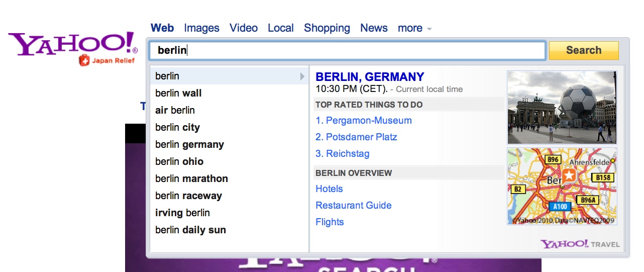Open the BERLIN, GERMANY heading link

(x=370, y=77)
